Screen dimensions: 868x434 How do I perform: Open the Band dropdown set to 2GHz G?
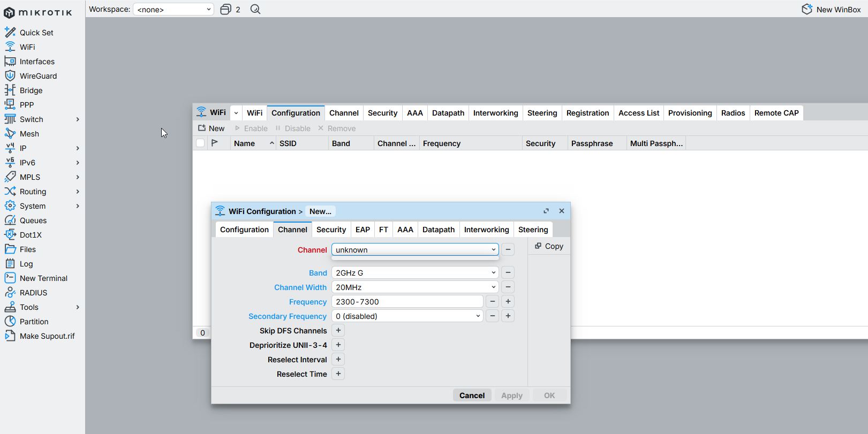414,273
